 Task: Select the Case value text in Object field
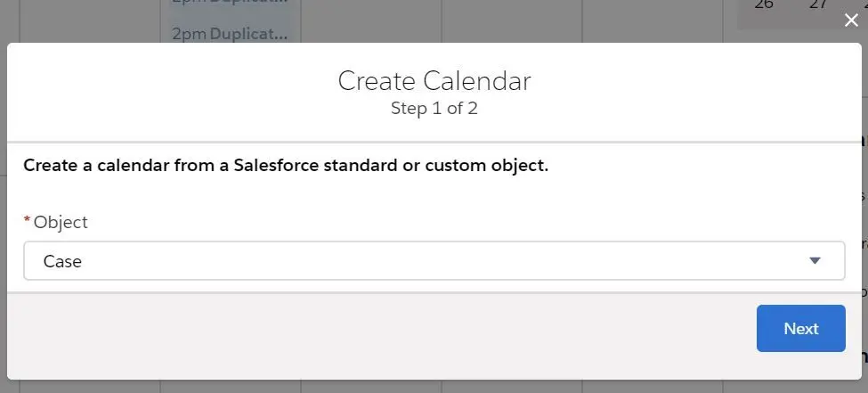coord(62,261)
